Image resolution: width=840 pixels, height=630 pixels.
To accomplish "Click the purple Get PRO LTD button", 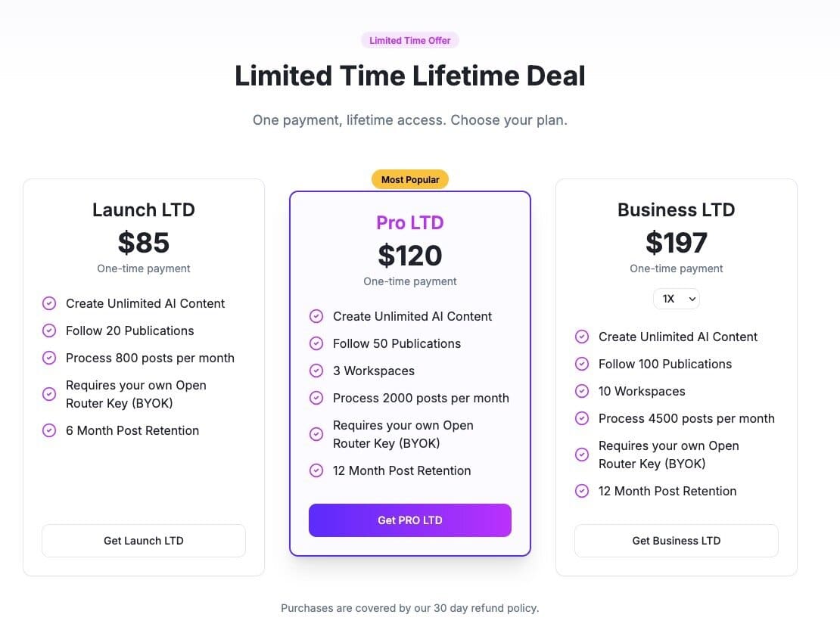I will click(410, 520).
